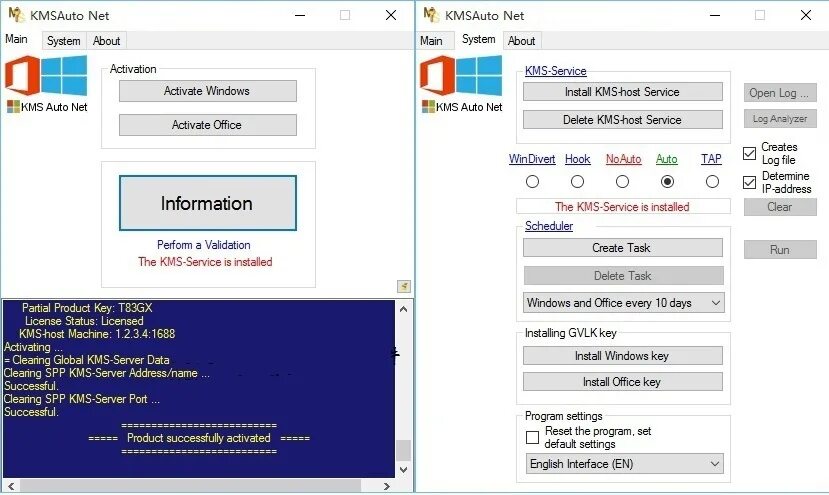The height and width of the screenshot is (495, 829).
Task: Close the right KMSAuto Net window
Action: (806, 15)
